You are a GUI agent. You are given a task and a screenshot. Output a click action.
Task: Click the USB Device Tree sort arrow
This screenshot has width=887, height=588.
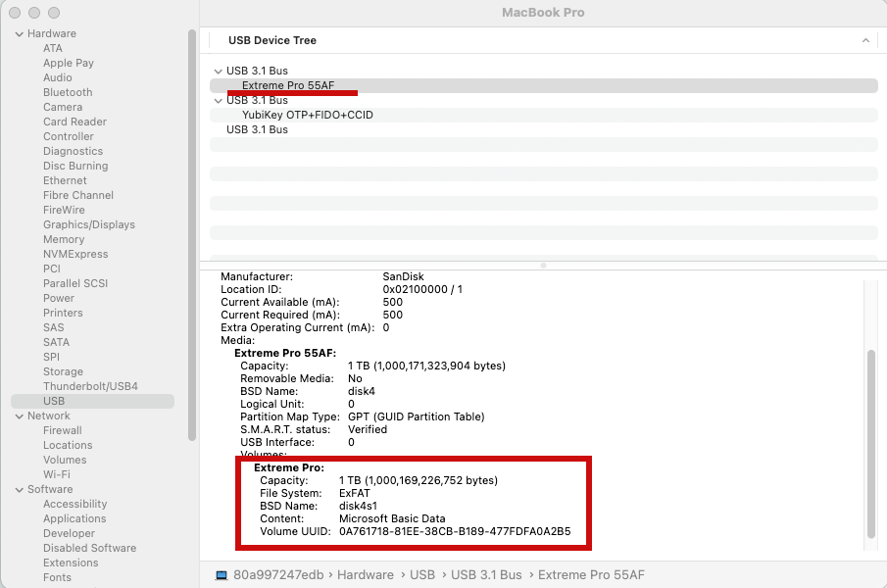865,40
